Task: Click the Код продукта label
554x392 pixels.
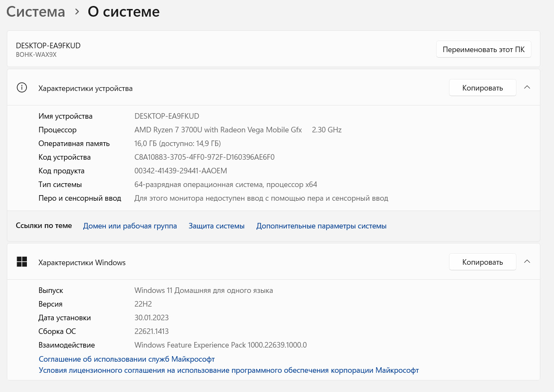Action: coord(61,171)
